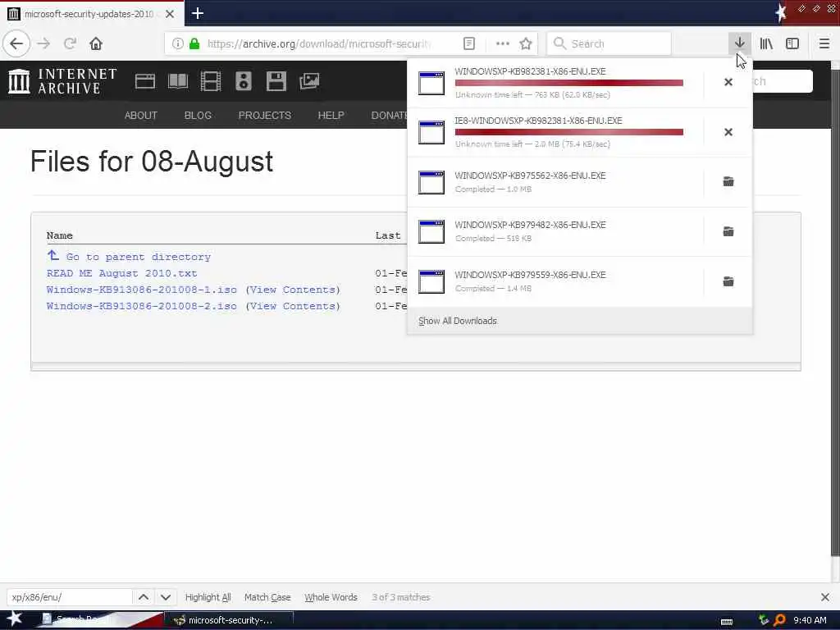The height and width of the screenshot is (630, 840).
Task: Click the green padlock security icon
Action: [x=194, y=43]
